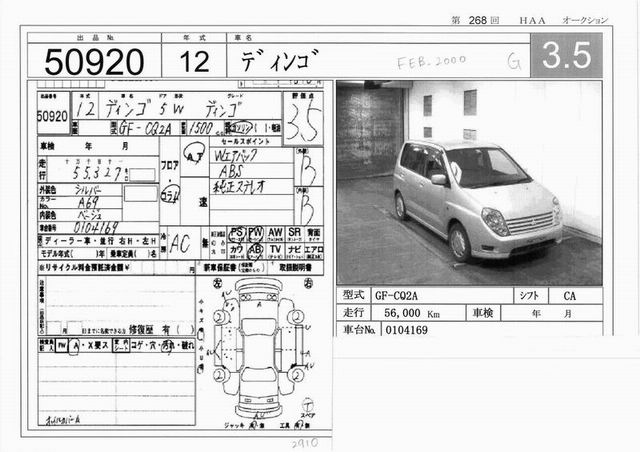
Task: Click the ディンゴ car name header
Action: 275,62
